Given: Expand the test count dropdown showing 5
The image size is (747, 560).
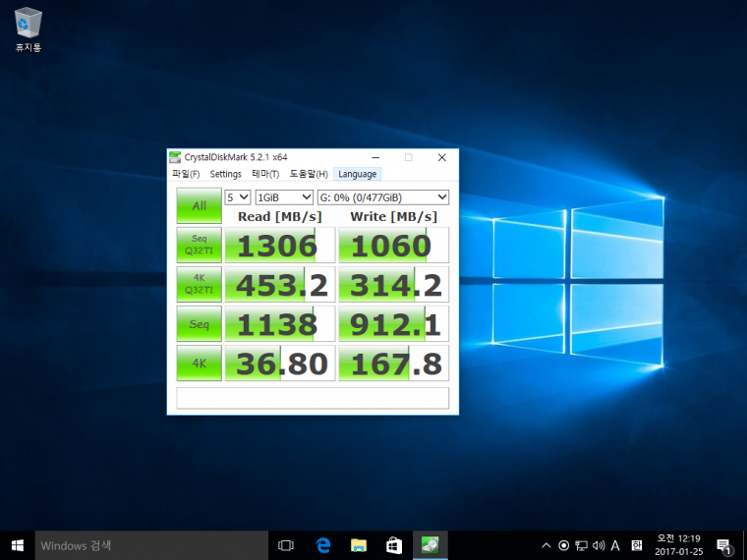Looking at the screenshot, I should point(237,197).
